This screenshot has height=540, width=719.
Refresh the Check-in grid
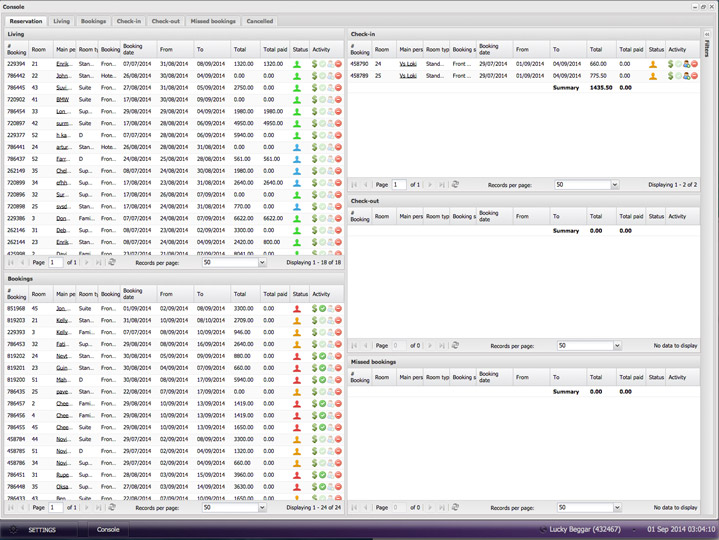tap(455, 184)
